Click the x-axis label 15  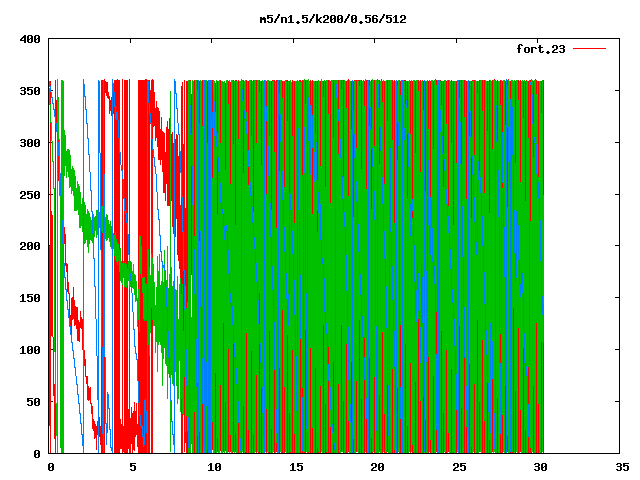[x=296, y=467]
